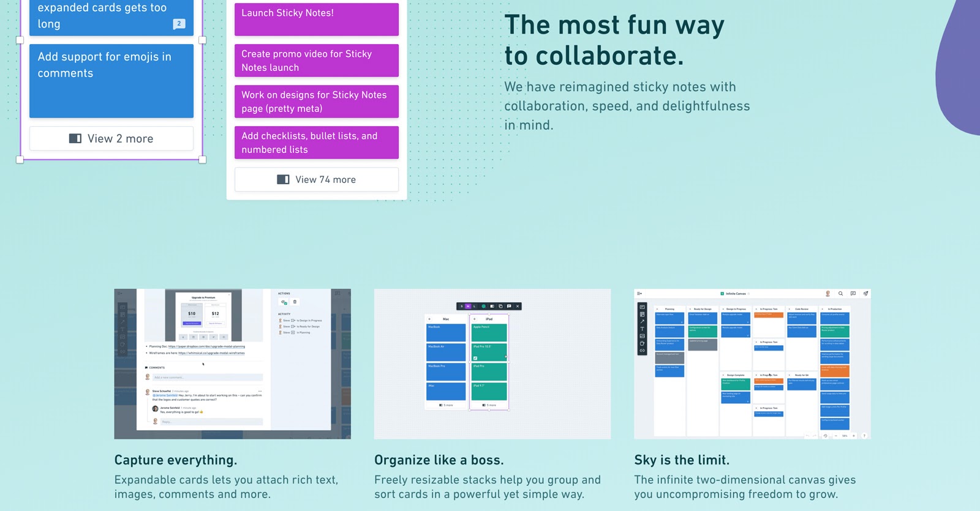
Task: Open 'Create promo video for Sticky Notes launch' card
Action: click(x=317, y=61)
